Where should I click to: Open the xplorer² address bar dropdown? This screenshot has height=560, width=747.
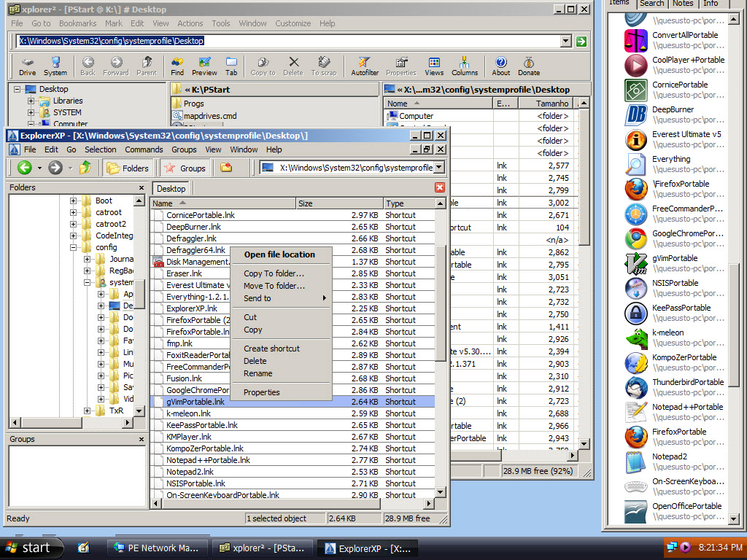point(566,42)
